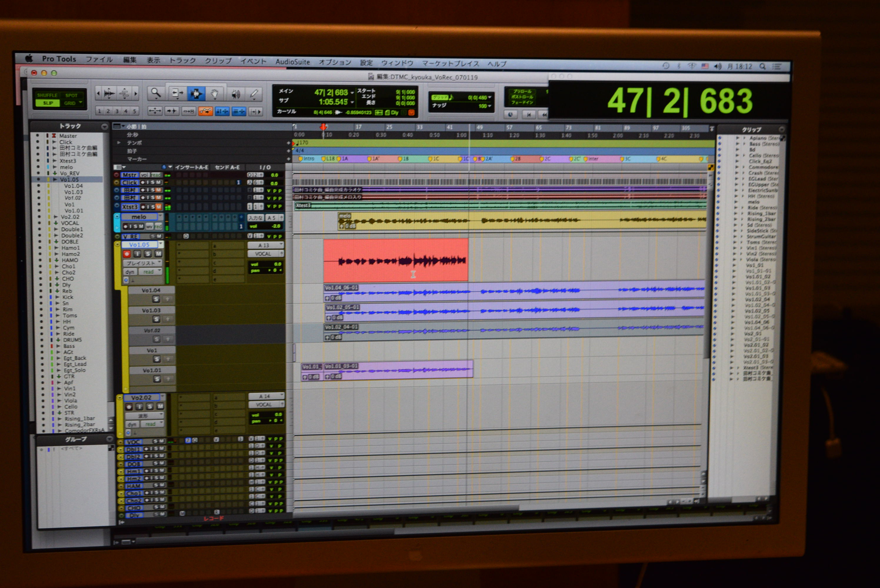Enable SHUFFLE edit mode
The height and width of the screenshot is (588, 880).
(x=47, y=95)
